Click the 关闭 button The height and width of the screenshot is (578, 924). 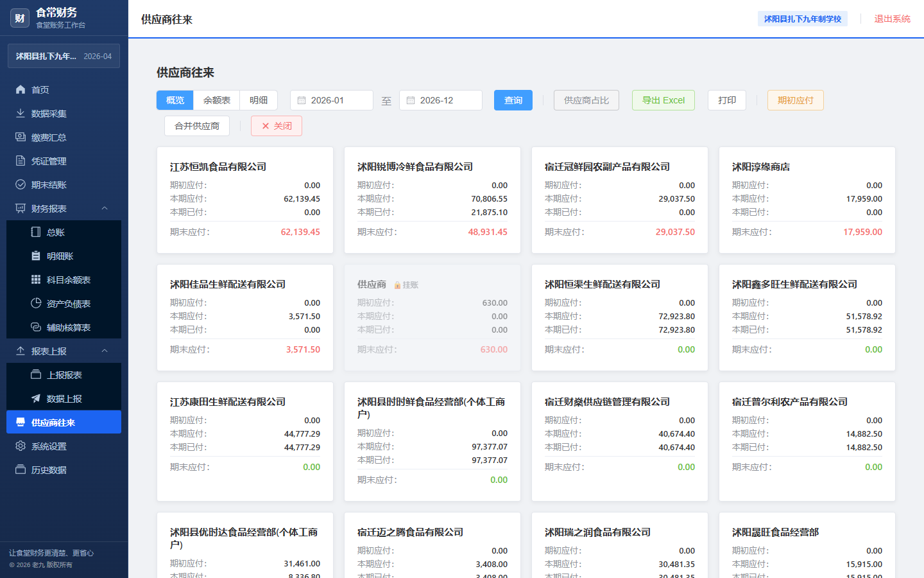[x=277, y=126]
